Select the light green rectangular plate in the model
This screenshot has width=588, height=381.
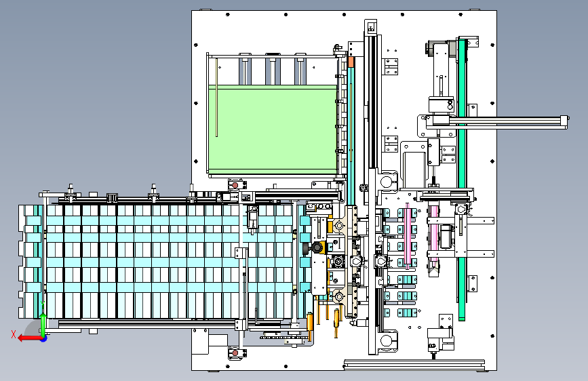[273, 129]
